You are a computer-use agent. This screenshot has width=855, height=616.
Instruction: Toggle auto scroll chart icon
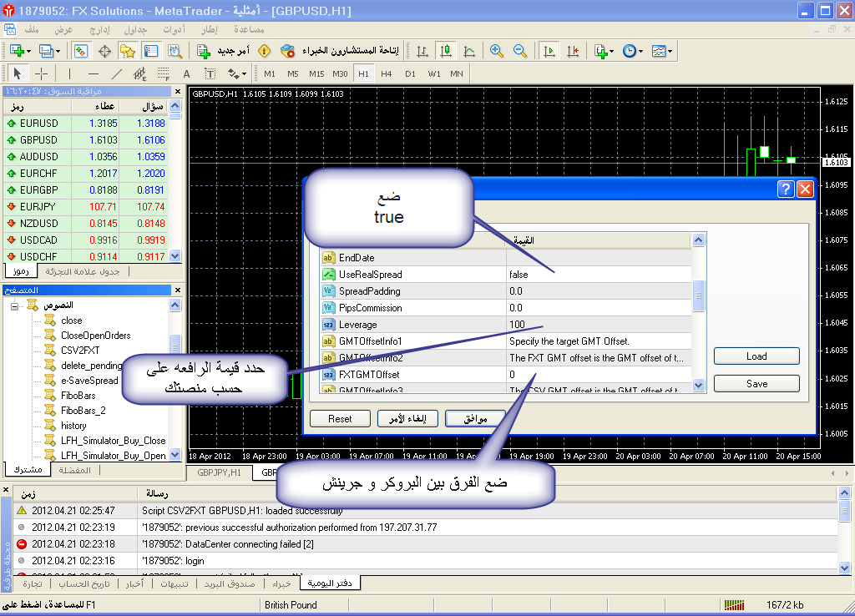[549, 51]
